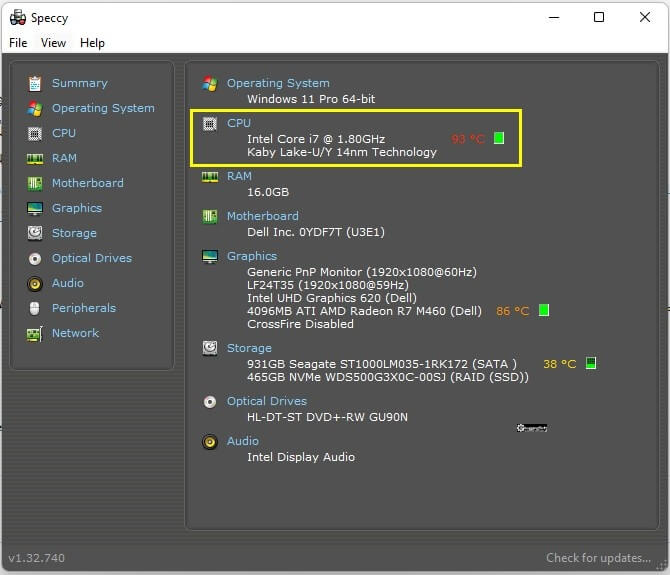This screenshot has width=670, height=575.
Task: Click the 16.0GB RAM value
Action: click(268, 192)
